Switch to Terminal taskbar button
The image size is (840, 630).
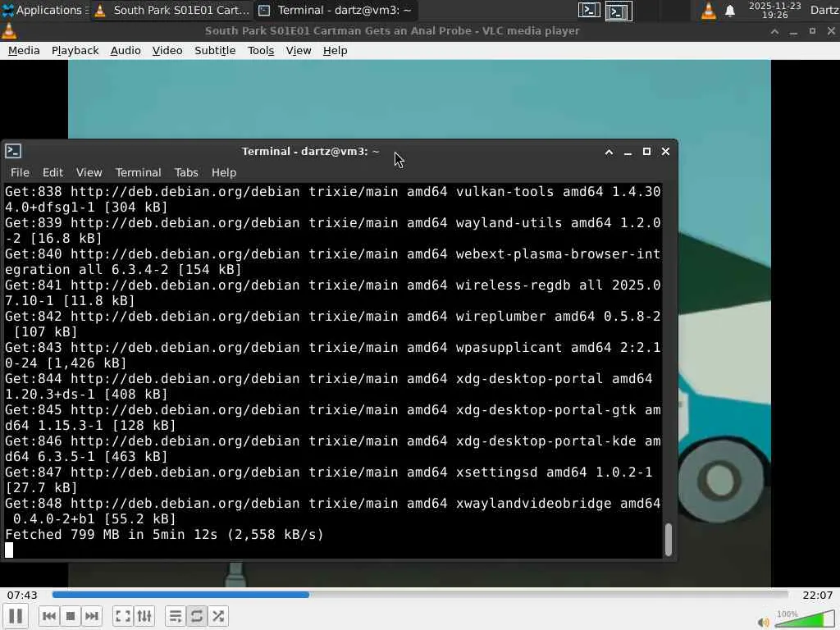[336, 10]
